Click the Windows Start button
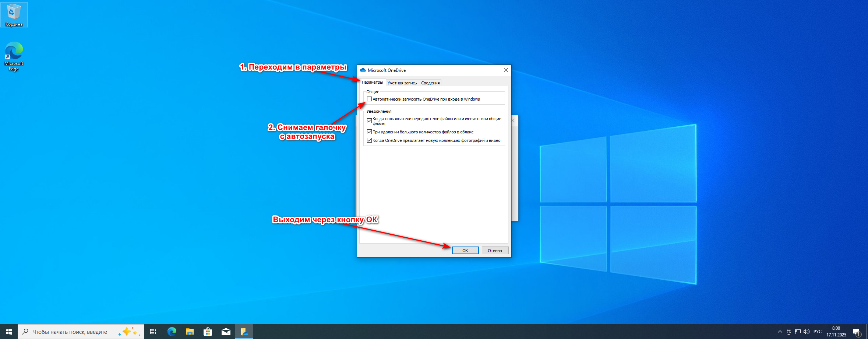The image size is (868, 339). pos(9,332)
